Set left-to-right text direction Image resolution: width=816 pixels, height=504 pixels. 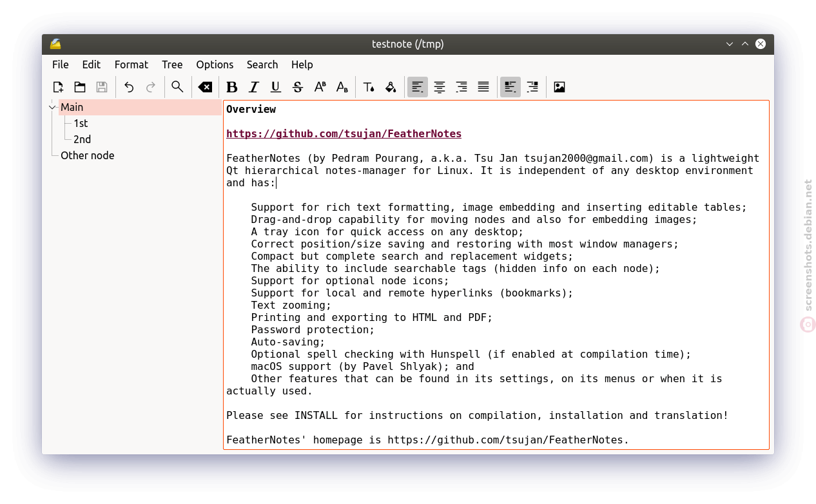coord(510,87)
